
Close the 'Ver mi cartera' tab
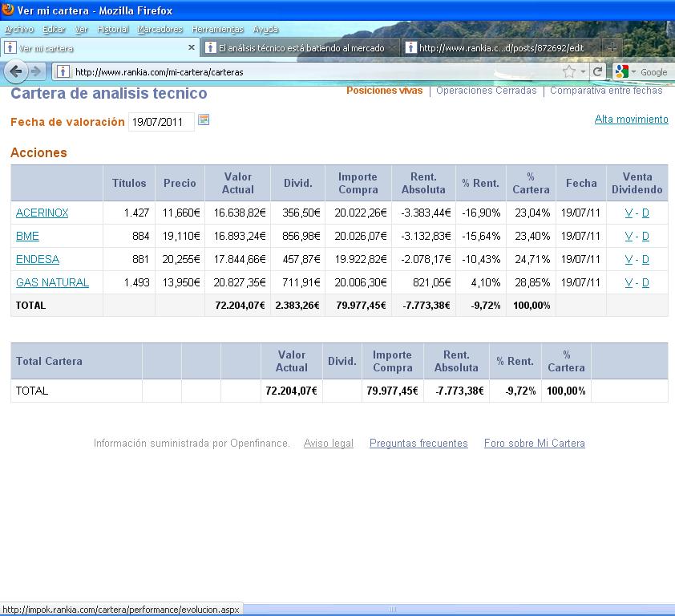pos(192,47)
